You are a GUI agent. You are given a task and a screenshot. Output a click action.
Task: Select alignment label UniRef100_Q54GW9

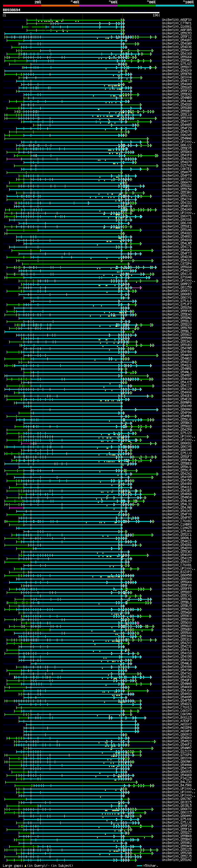pos(177,43)
